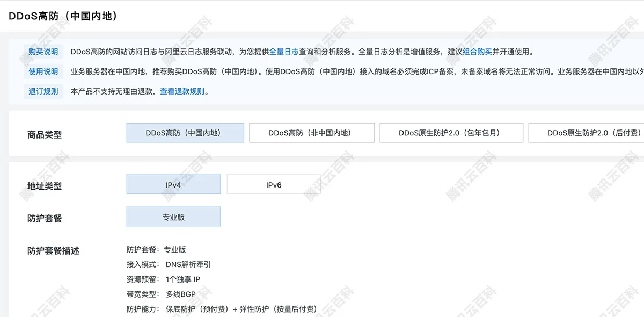
Task: Click the 退订规则 tag
Action: (43, 91)
